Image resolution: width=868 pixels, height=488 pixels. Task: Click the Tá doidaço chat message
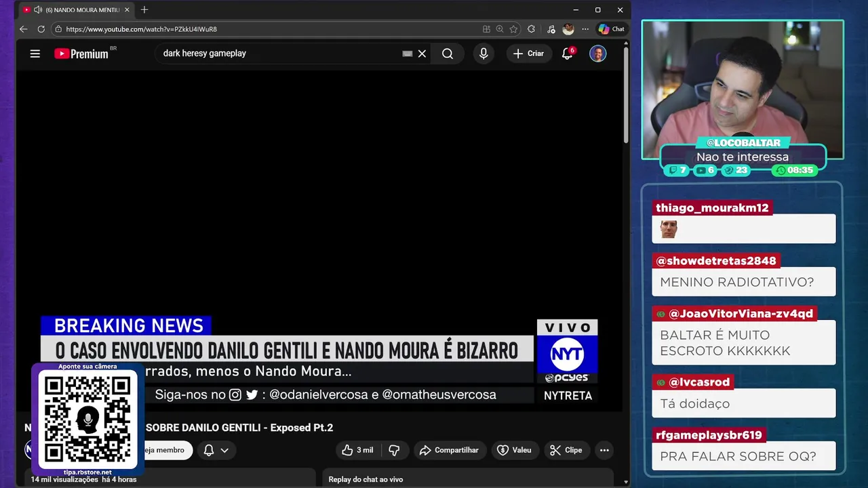744,403
